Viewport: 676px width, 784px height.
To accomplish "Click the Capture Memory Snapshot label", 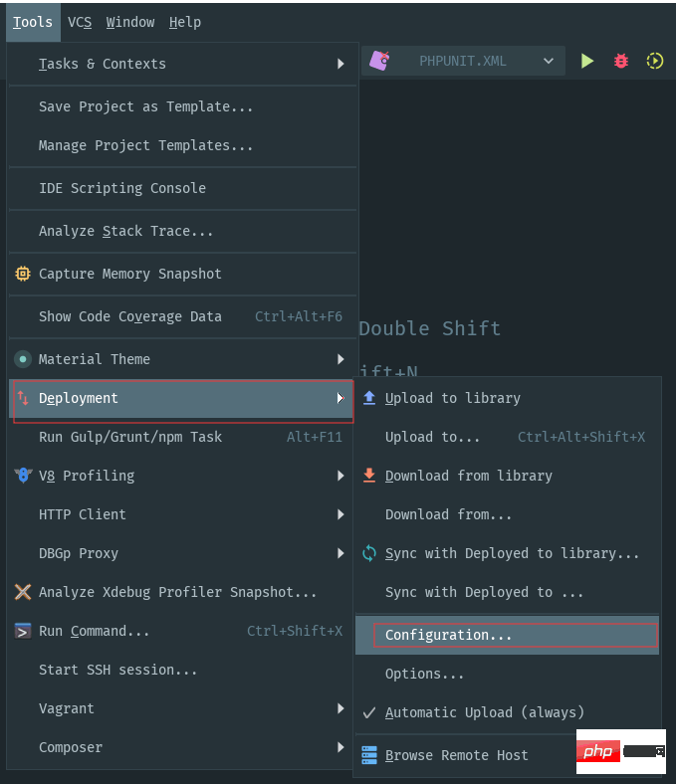I will point(130,274).
